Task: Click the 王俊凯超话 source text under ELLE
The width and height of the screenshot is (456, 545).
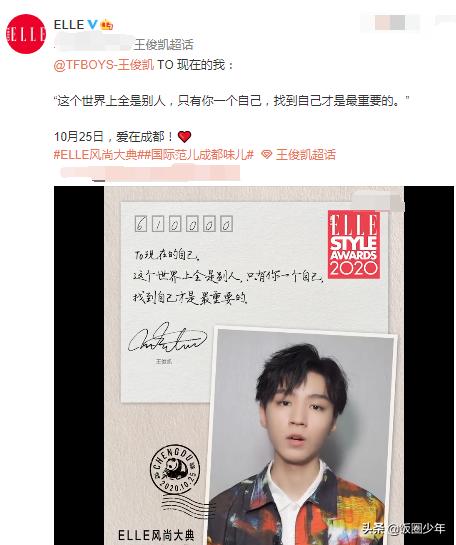Action: pos(163,44)
